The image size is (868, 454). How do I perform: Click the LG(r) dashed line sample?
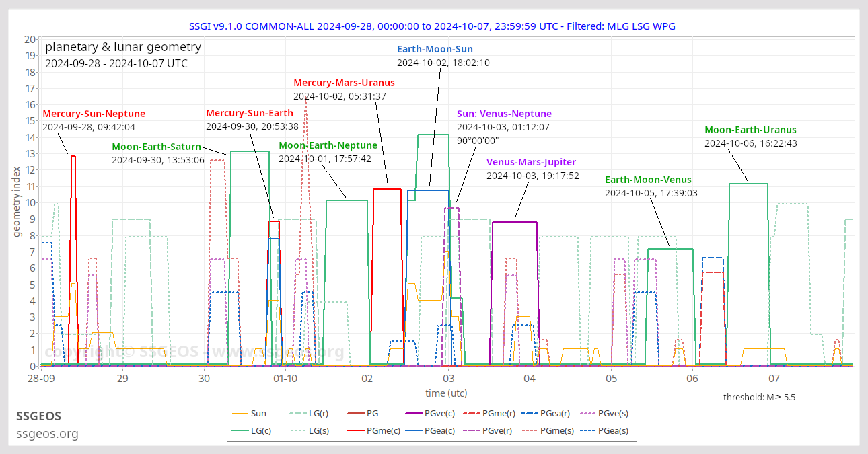coord(299,413)
